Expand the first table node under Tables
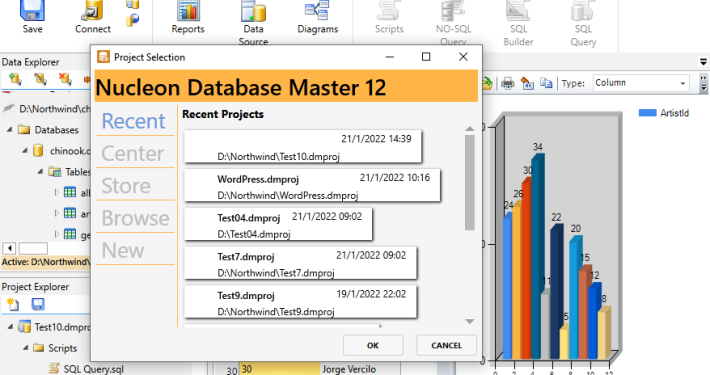Screen dimensions: 710x375 click(x=56, y=192)
